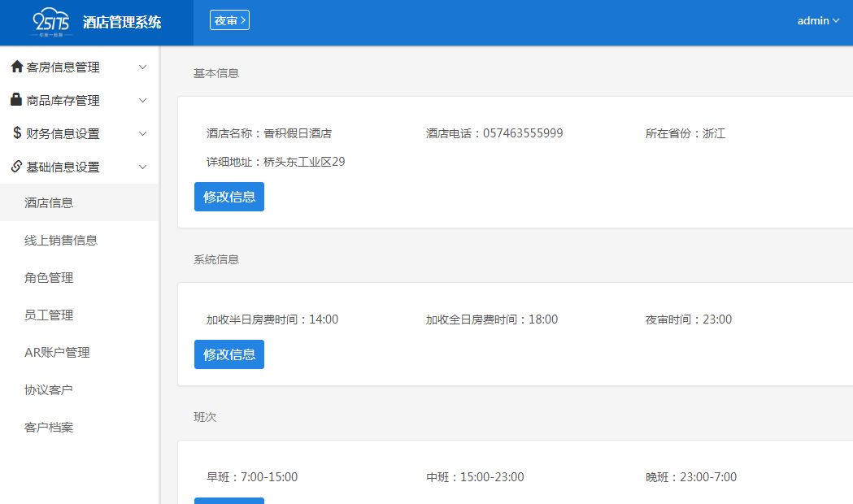
Task: Go to 线上销售信息 page
Action: pyautogui.click(x=80, y=241)
